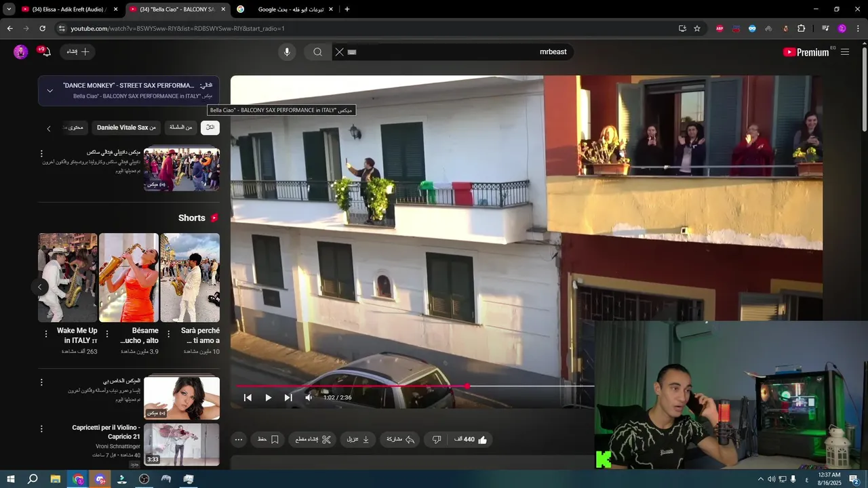Open a new browser tab

pyautogui.click(x=347, y=9)
